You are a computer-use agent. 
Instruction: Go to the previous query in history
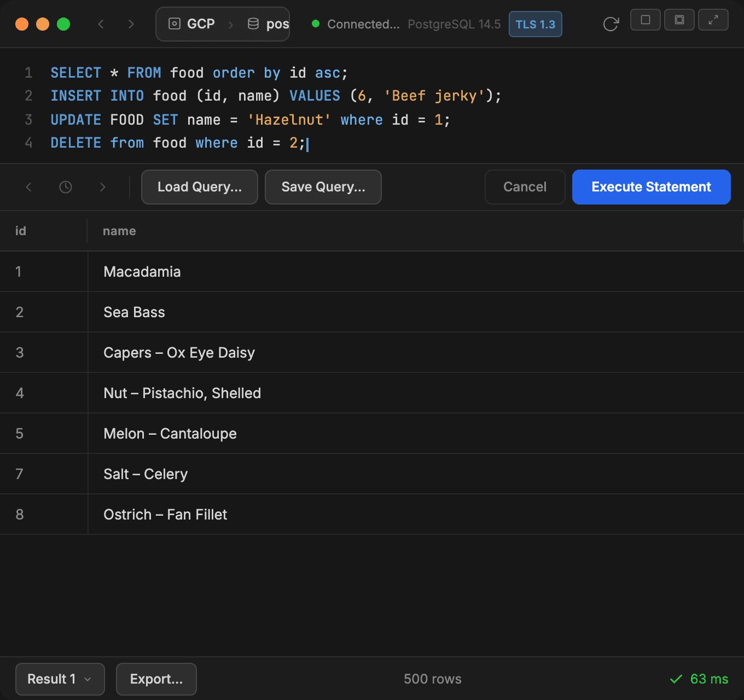click(29, 187)
